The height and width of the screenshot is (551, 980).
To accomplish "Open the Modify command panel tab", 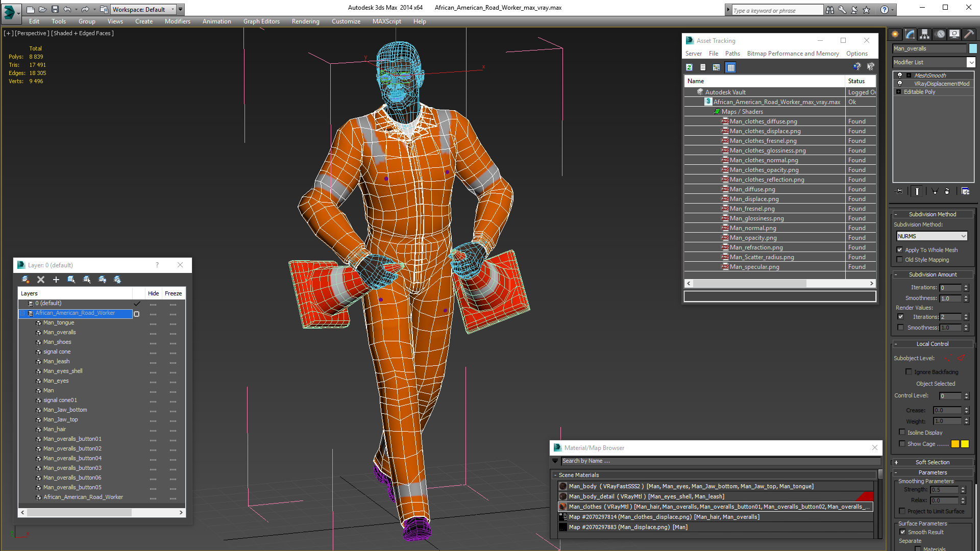I will pyautogui.click(x=910, y=34).
